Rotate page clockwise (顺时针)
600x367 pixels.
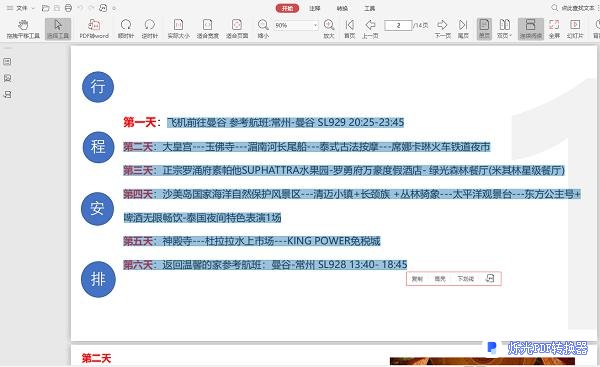coord(126,29)
